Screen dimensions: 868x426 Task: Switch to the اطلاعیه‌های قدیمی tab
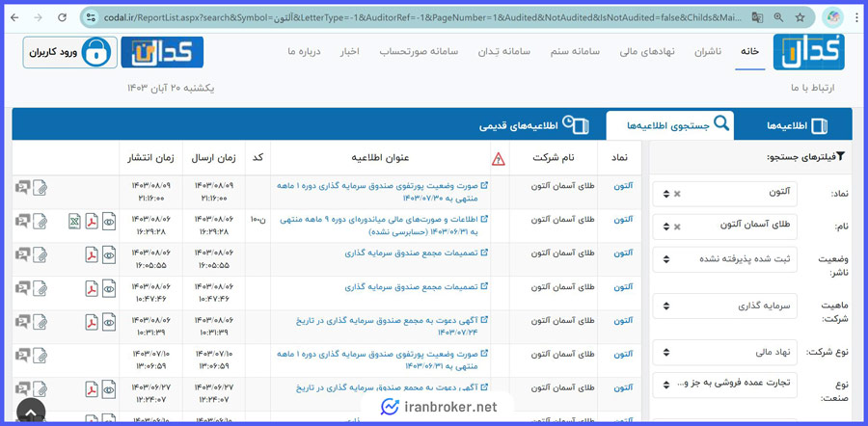point(534,125)
